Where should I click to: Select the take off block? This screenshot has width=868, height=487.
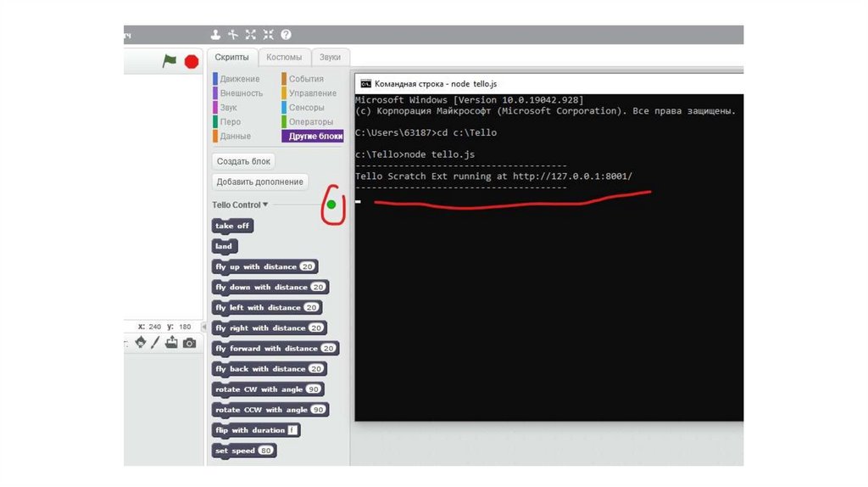[232, 226]
